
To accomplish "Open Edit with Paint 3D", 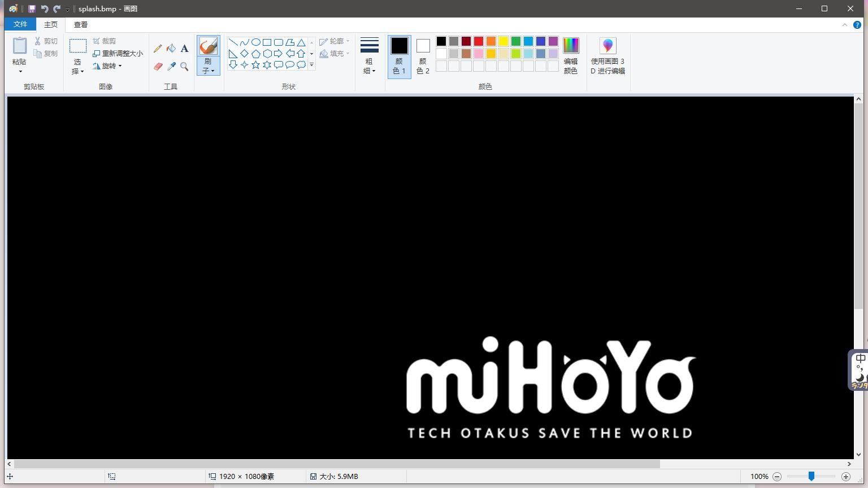I will tap(607, 56).
